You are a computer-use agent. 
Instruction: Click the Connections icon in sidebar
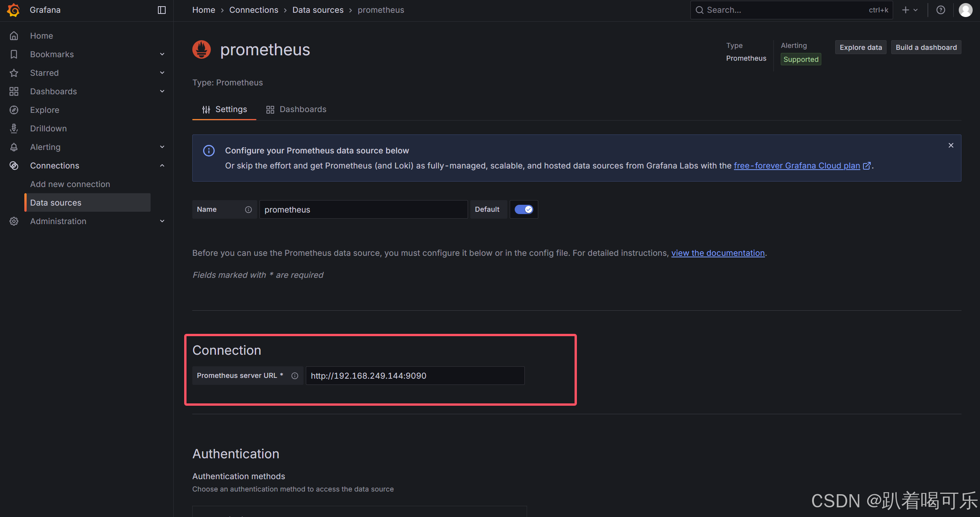pos(14,165)
